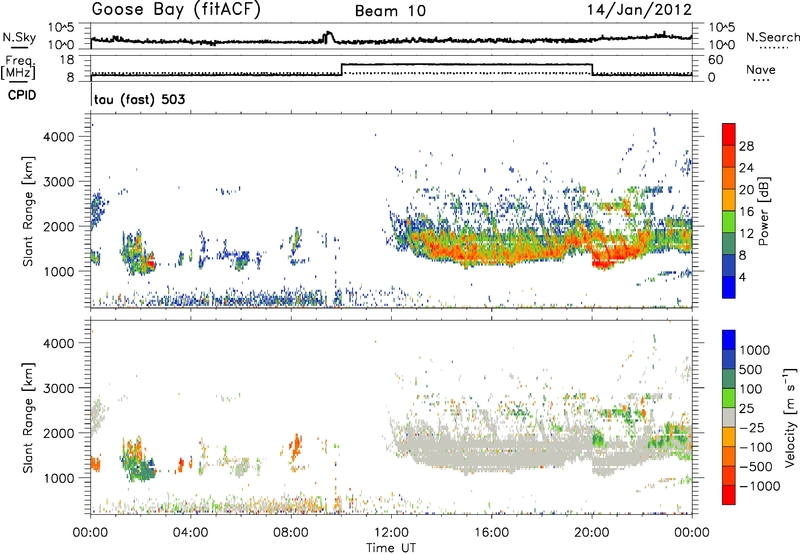
Task: Click the "08:00" time axis tick
Action: tap(291, 533)
